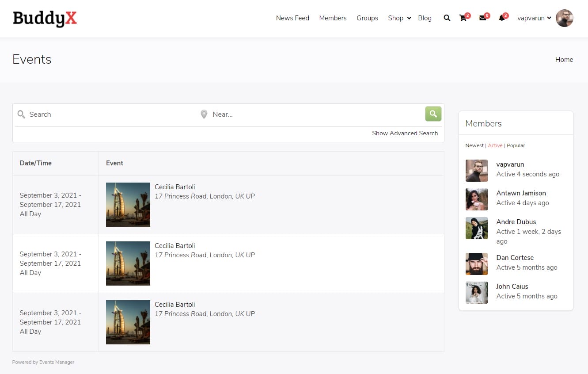Show Advanced Search options
This screenshot has width=588, height=374.
click(405, 133)
